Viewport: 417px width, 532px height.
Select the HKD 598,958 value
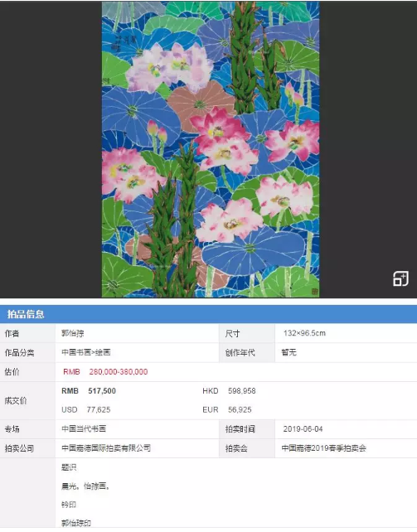click(229, 391)
